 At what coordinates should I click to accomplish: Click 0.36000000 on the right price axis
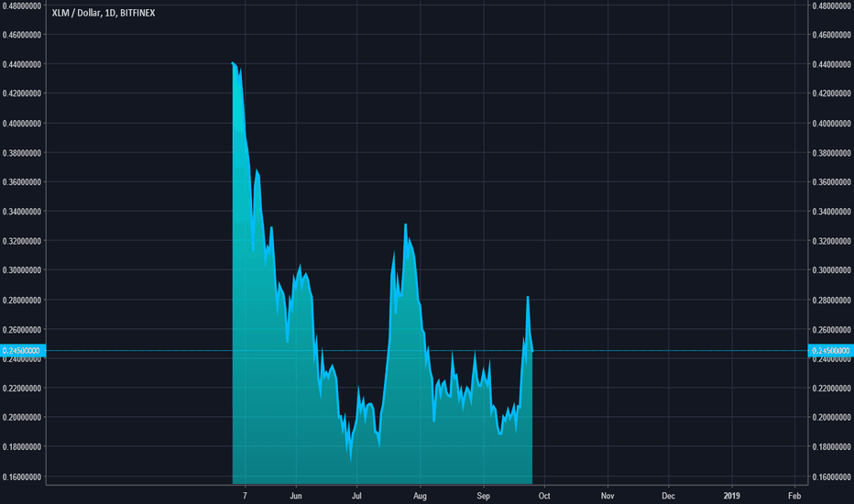831,182
